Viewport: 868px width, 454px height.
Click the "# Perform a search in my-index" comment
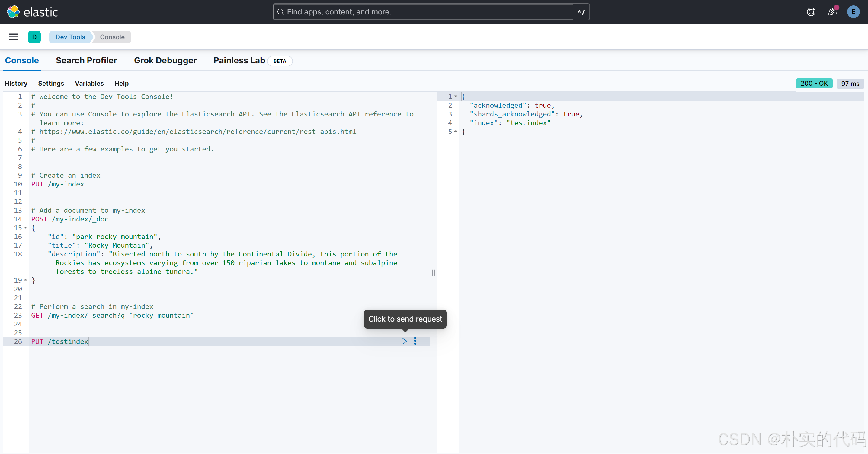(x=92, y=307)
